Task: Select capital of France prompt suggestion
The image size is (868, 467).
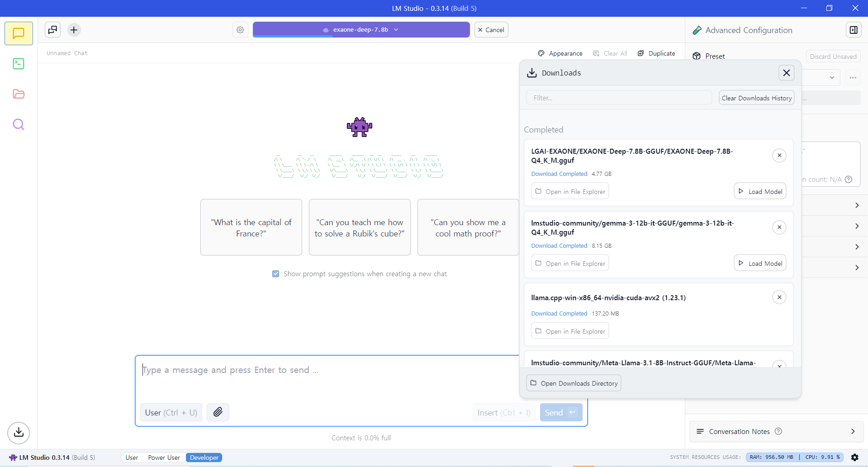Action: pos(251,227)
